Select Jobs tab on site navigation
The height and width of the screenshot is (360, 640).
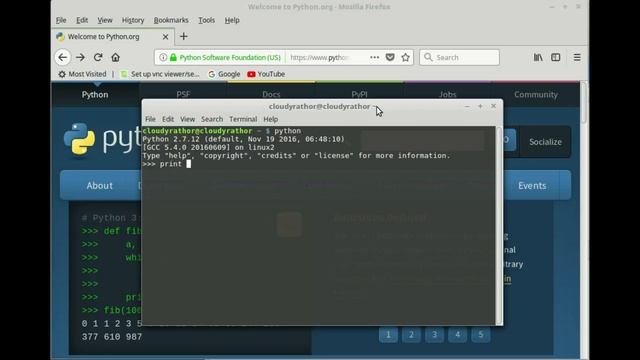[x=448, y=94]
